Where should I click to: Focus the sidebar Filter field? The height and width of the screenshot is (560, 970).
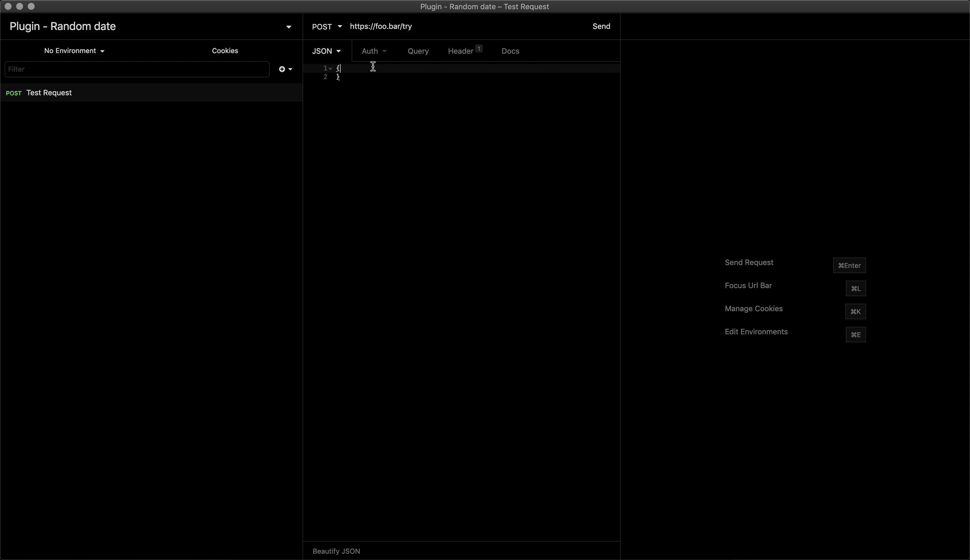(137, 69)
